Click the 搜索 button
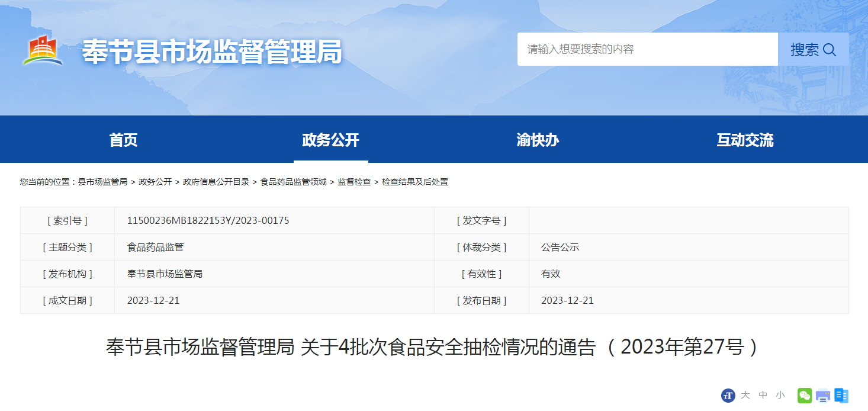Image resolution: width=868 pixels, height=411 pixels. coord(813,49)
